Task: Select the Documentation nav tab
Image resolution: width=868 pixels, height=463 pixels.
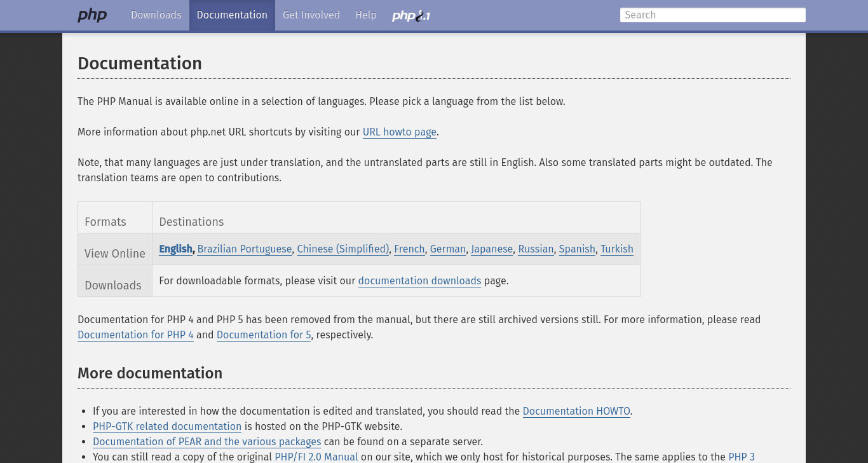Action: 232,15
